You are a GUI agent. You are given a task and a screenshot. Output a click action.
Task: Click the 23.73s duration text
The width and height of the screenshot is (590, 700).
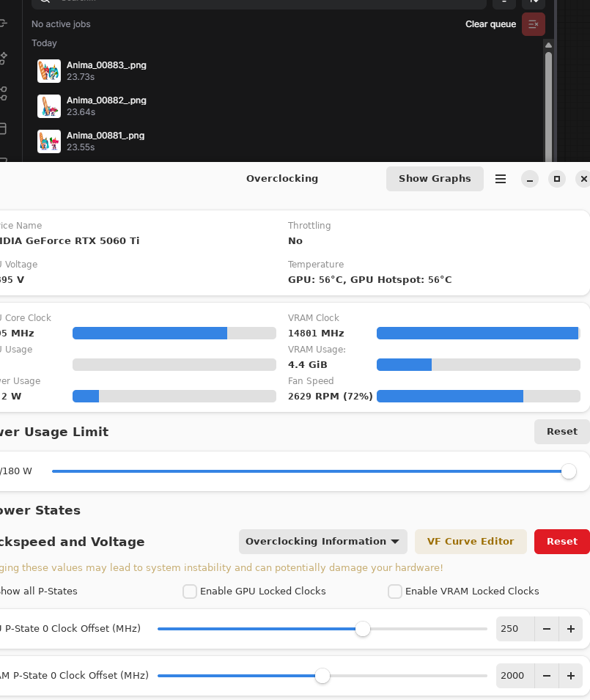coord(81,77)
